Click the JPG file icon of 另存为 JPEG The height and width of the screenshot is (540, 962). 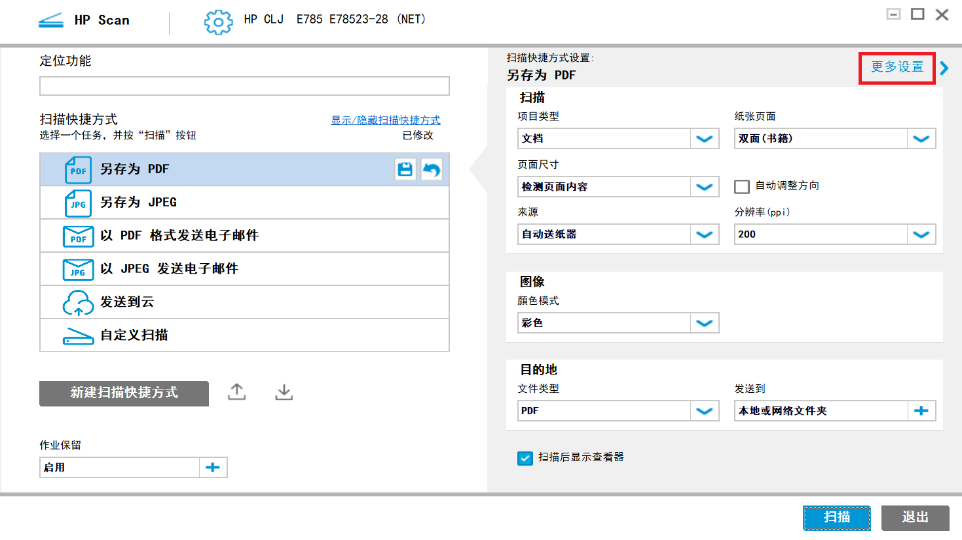[78, 203]
